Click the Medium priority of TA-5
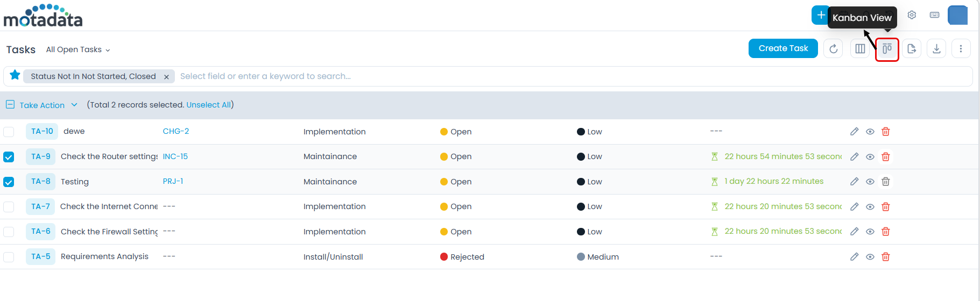Image resolution: width=980 pixels, height=301 pixels. [x=598, y=257]
